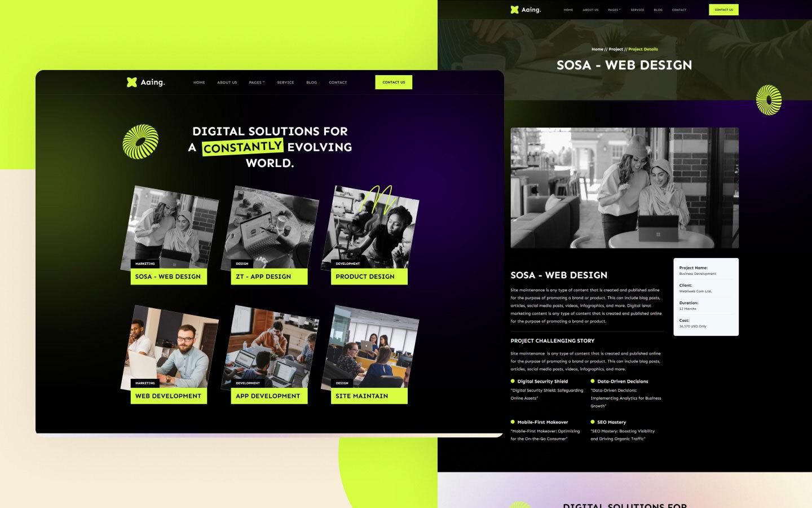Click the Project Details breadcrumb link
The image size is (812, 508).
point(643,49)
